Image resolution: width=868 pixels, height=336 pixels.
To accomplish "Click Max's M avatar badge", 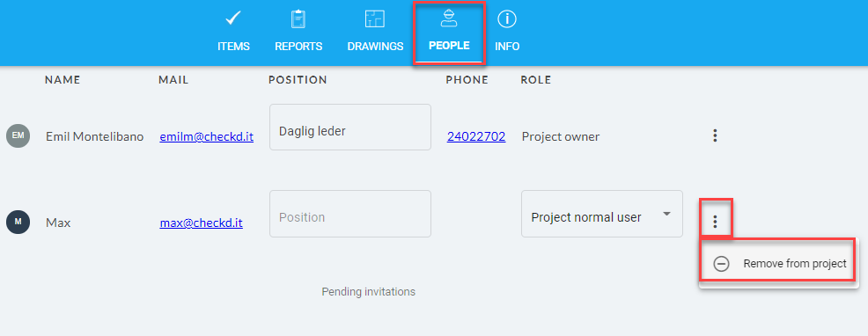I will tap(18, 222).
